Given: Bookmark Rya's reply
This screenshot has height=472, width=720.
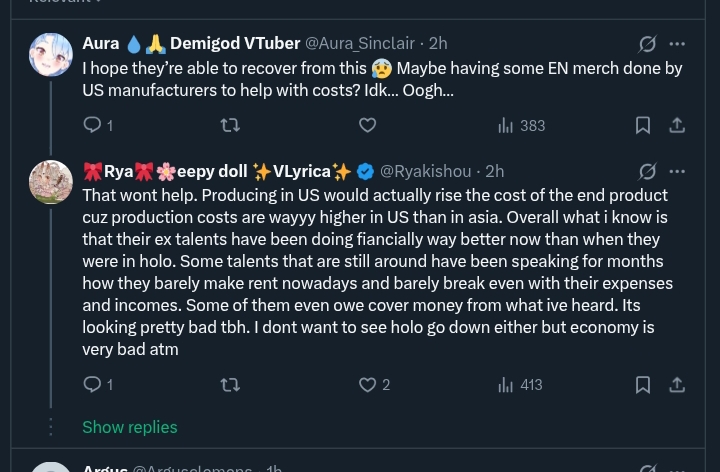Looking at the screenshot, I should pos(643,385).
